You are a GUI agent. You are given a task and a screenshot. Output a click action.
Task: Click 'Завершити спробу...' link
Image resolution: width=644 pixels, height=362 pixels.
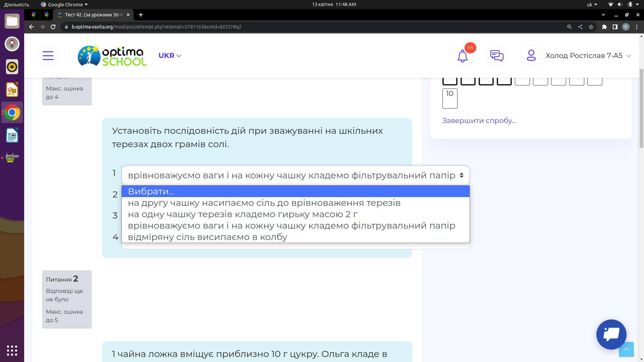479,121
